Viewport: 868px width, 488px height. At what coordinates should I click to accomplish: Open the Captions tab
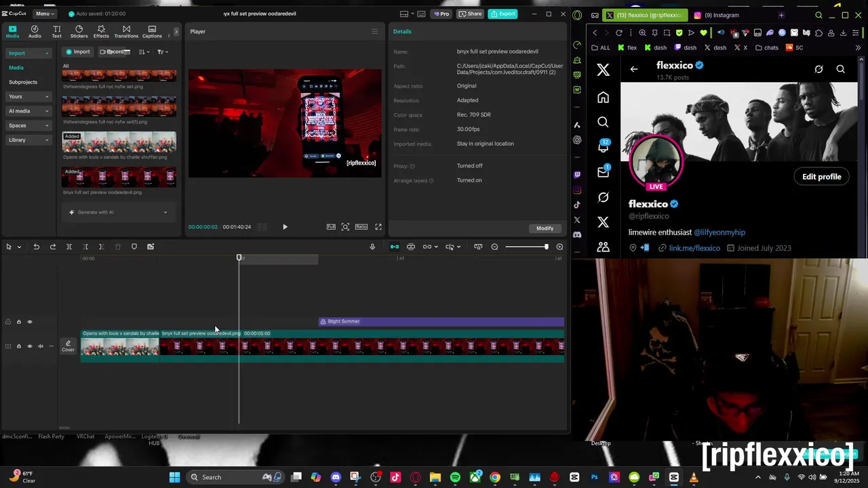(152, 32)
